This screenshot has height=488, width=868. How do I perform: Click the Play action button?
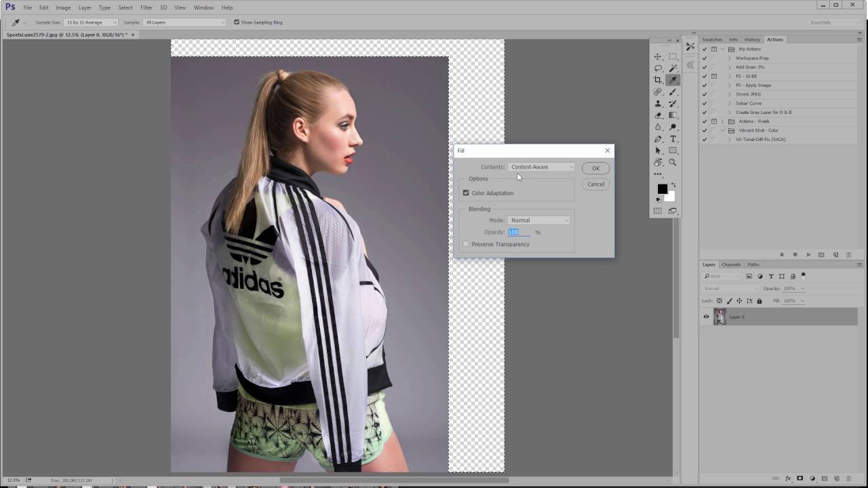808,255
